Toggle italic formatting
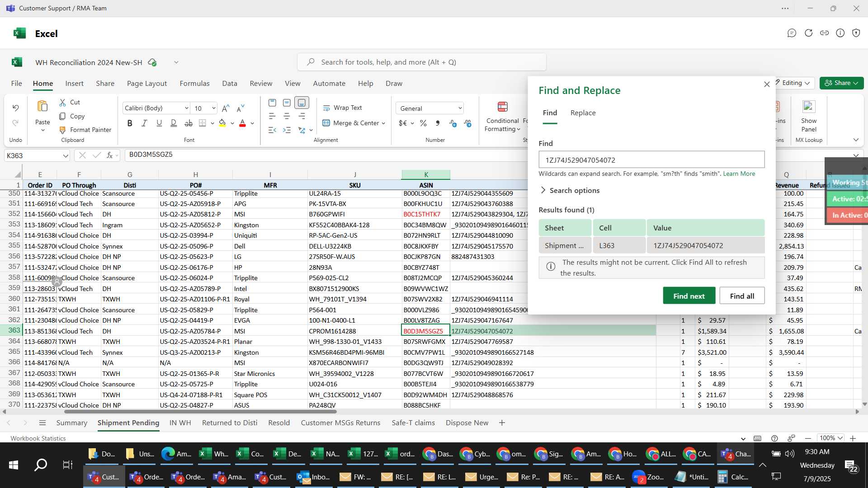Image resolution: width=868 pixels, height=488 pixels. click(144, 123)
